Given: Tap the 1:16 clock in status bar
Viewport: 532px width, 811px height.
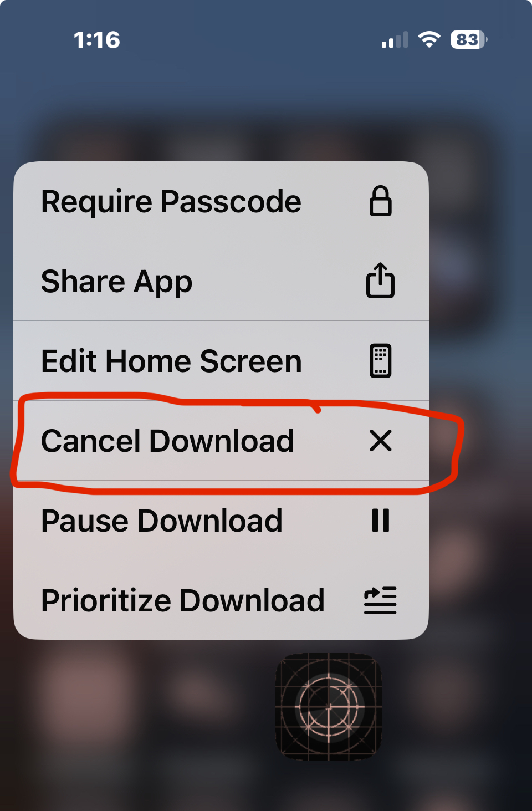Looking at the screenshot, I should pos(97,40).
